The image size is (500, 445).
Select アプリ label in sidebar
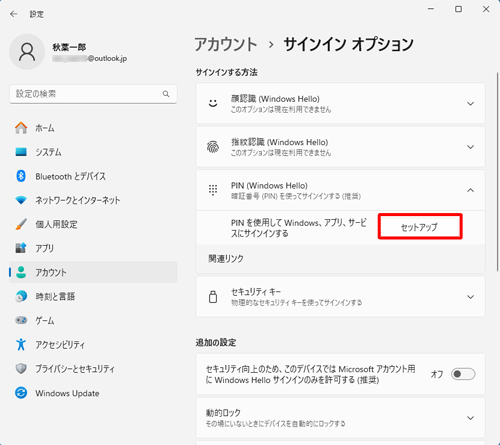(x=45, y=248)
